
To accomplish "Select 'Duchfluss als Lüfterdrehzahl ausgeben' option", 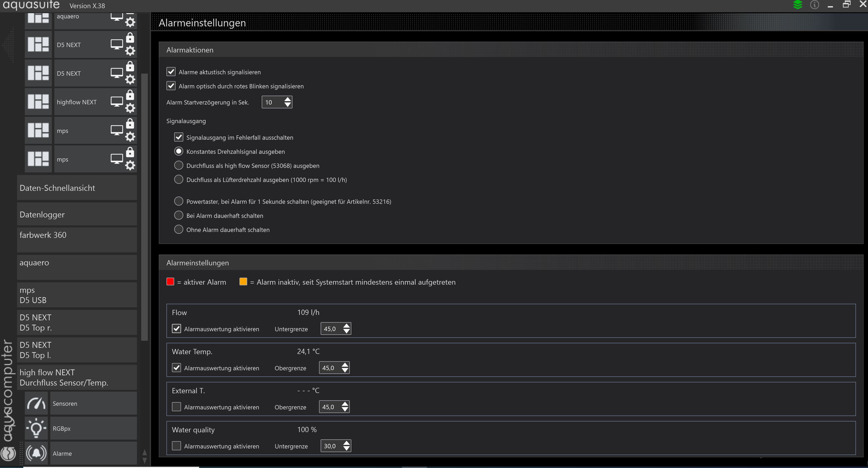I will 179,179.
